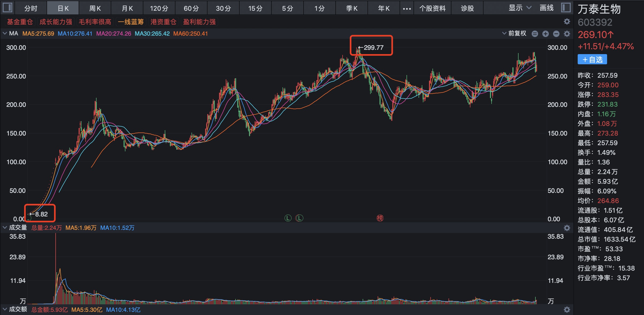Open the tags row settings gear
Screen dimensions: 644x315
[x=567, y=21]
